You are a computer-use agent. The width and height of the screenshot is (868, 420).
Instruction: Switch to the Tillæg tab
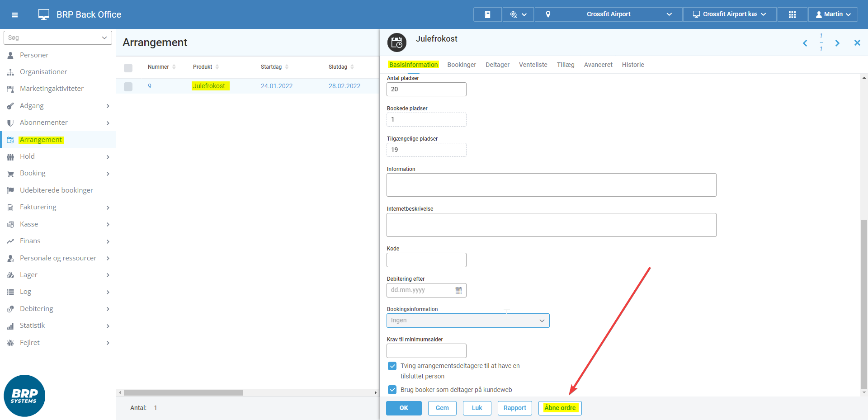coord(566,65)
